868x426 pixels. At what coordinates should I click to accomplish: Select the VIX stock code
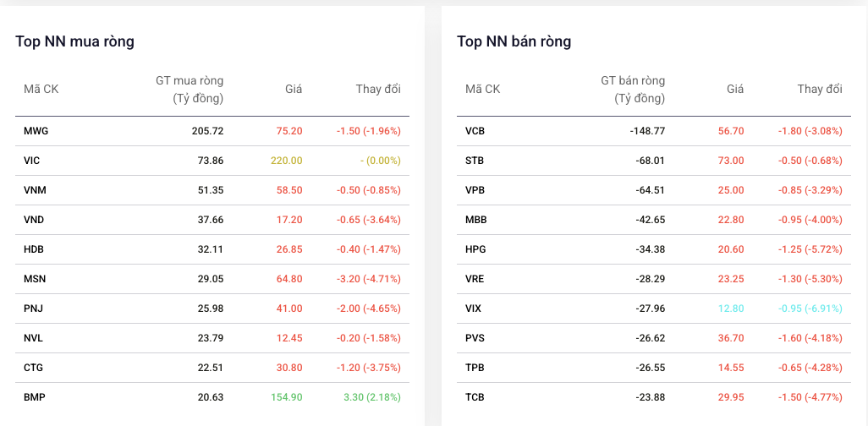pyautogui.click(x=473, y=309)
